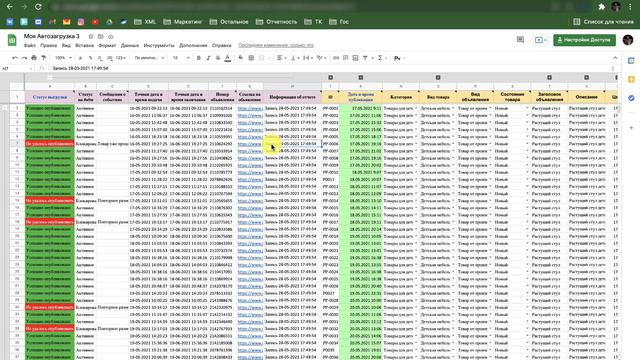Open the present/meet icon
Viewport: 640px width, 360px height.
pos(540,40)
